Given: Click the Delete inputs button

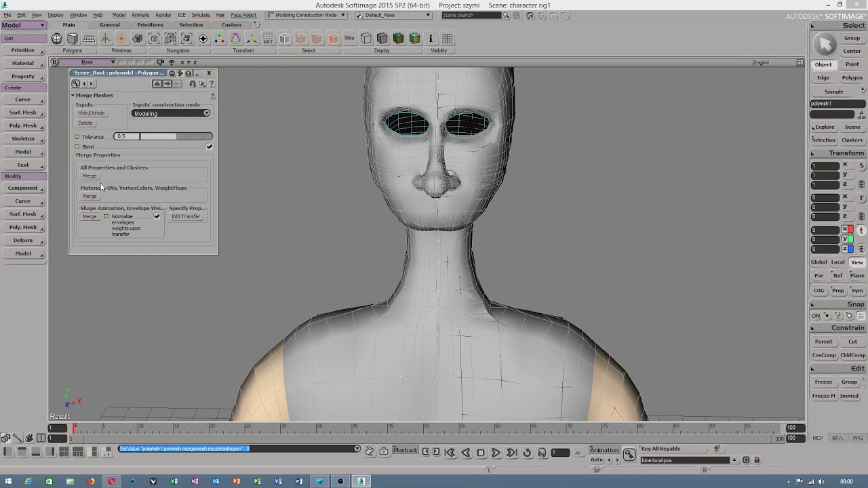Looking at the screenshot, I should (x=85, y=123).
